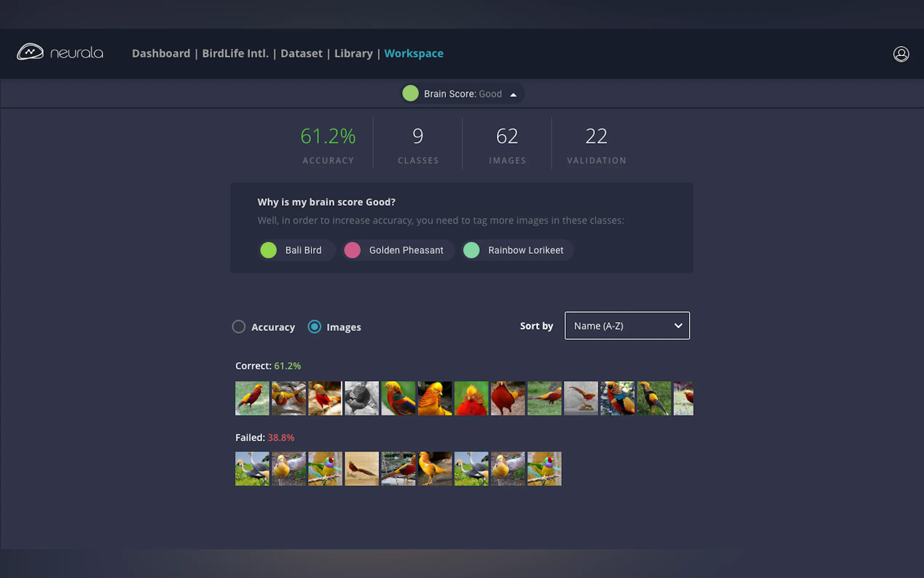The image size is (924, 578).
Task: Click the green Brain Score status circle
Action: (x=410, y=94)
